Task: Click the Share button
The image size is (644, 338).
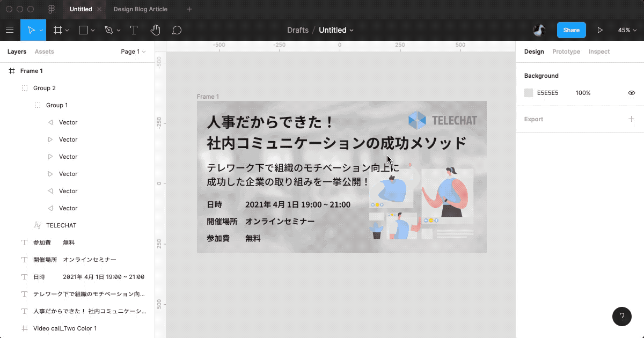Action: (x=571, y=30)
